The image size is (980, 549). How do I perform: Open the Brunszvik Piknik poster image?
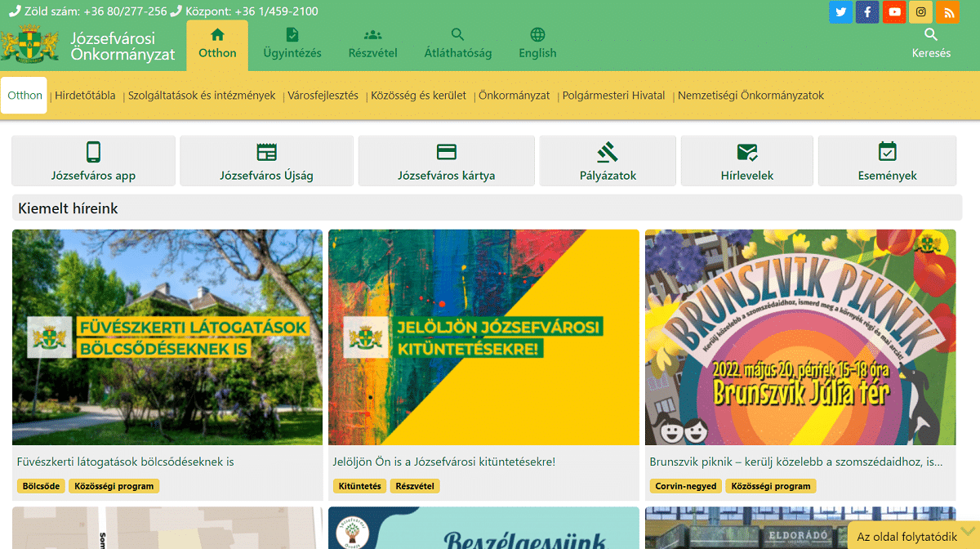coord(800,337)
